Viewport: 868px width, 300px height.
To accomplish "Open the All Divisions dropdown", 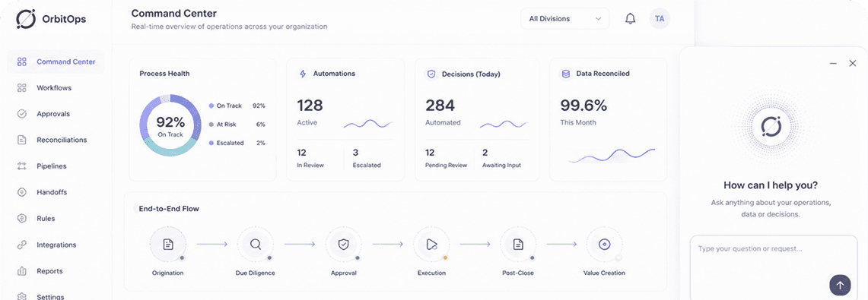I will 564,19.
